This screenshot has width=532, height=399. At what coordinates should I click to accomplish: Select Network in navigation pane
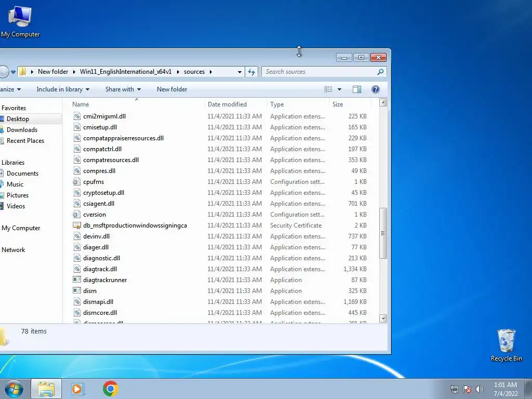[x=13, y=250]
